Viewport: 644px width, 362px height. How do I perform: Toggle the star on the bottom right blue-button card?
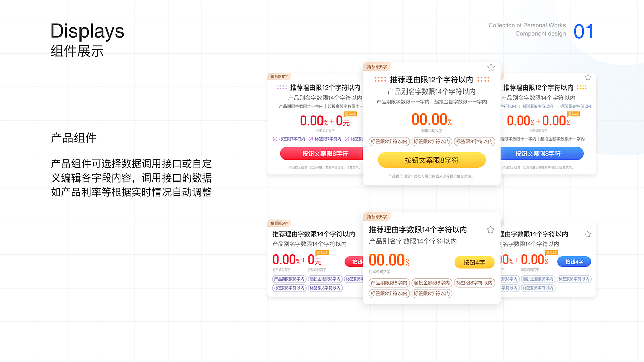588,234
